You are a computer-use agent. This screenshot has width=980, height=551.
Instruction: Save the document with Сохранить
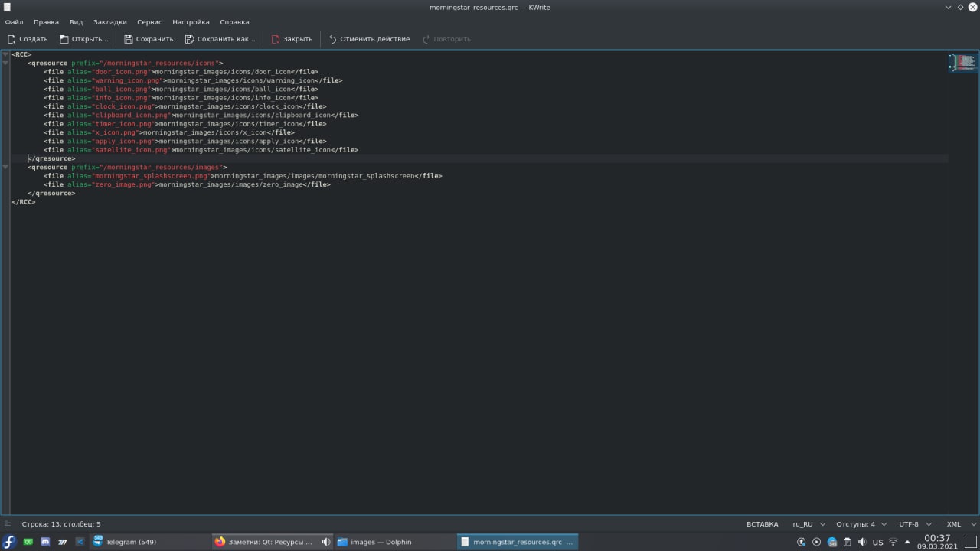coord(149,39)
